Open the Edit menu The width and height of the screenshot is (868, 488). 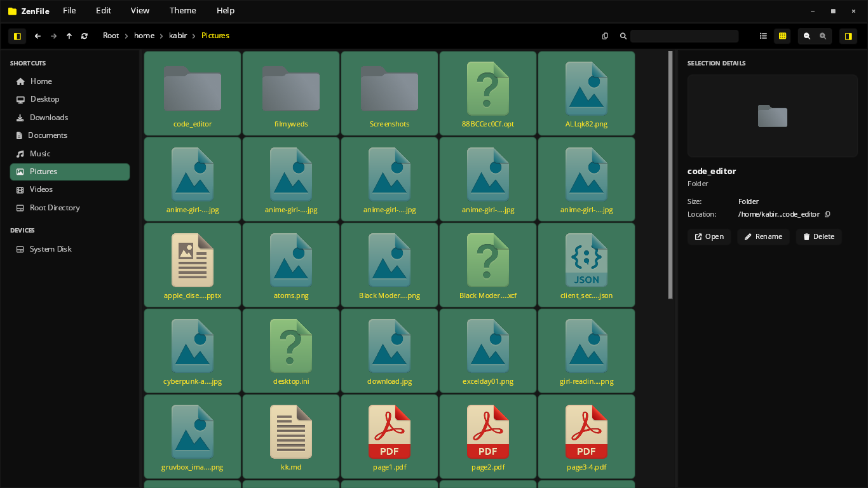[104, 10]
